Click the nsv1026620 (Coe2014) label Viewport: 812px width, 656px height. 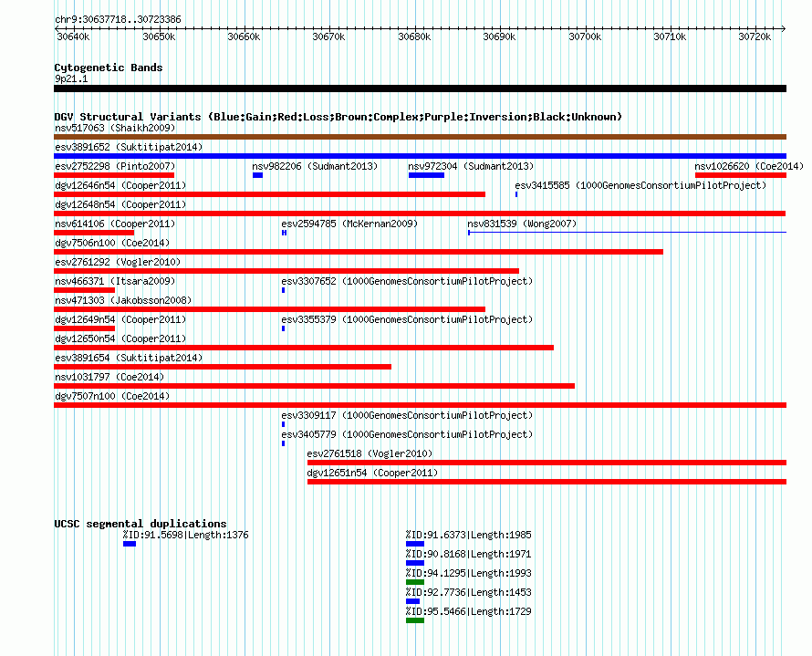tap(749, 166)
